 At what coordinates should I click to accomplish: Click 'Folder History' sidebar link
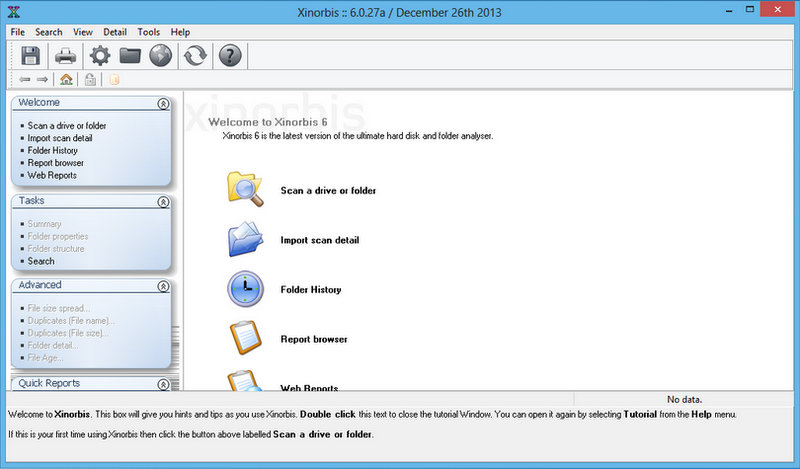(53, 151)
